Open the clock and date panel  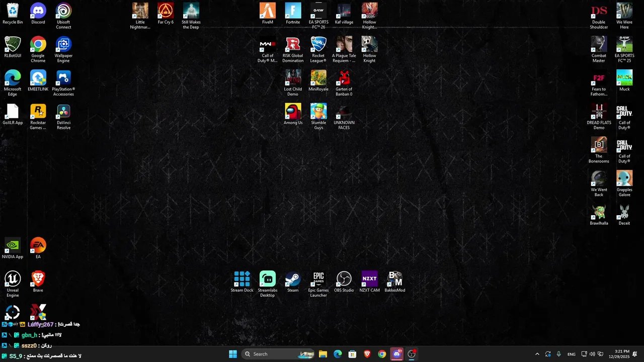click(x=618, y=354)
